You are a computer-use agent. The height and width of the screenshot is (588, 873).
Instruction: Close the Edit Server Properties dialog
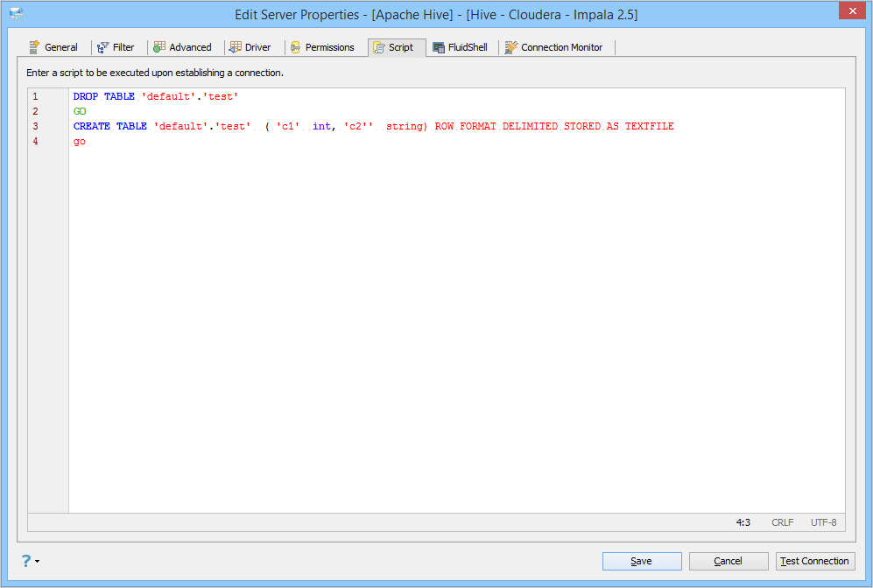(x=852, y=10)
